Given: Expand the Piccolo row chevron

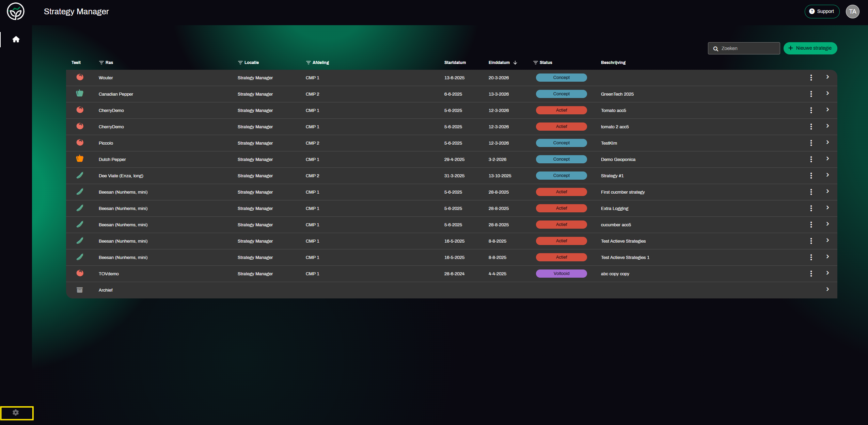Looking at the screenshot, I should click(827, 142).
